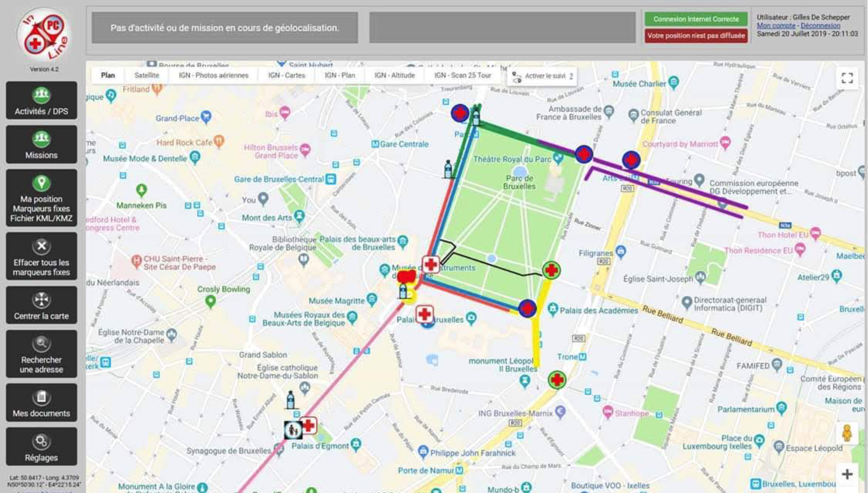Click Parlamentarium place pin

point(782,408)
